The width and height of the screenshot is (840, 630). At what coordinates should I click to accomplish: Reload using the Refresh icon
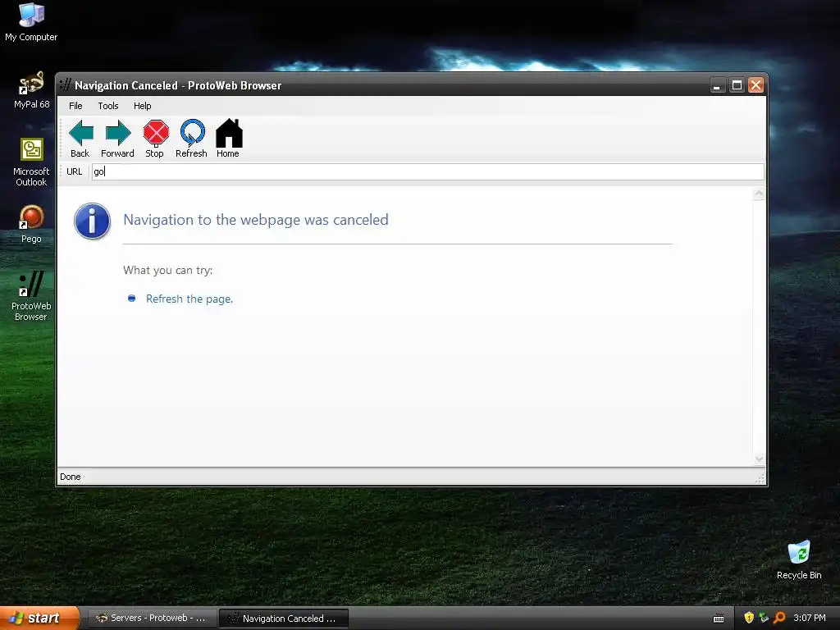[x=191, y=138]
